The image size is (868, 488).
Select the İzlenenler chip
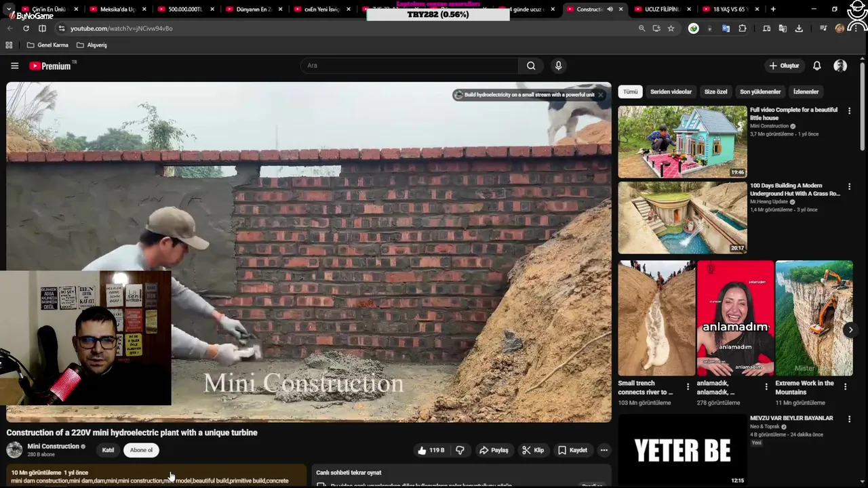point(806,91)
